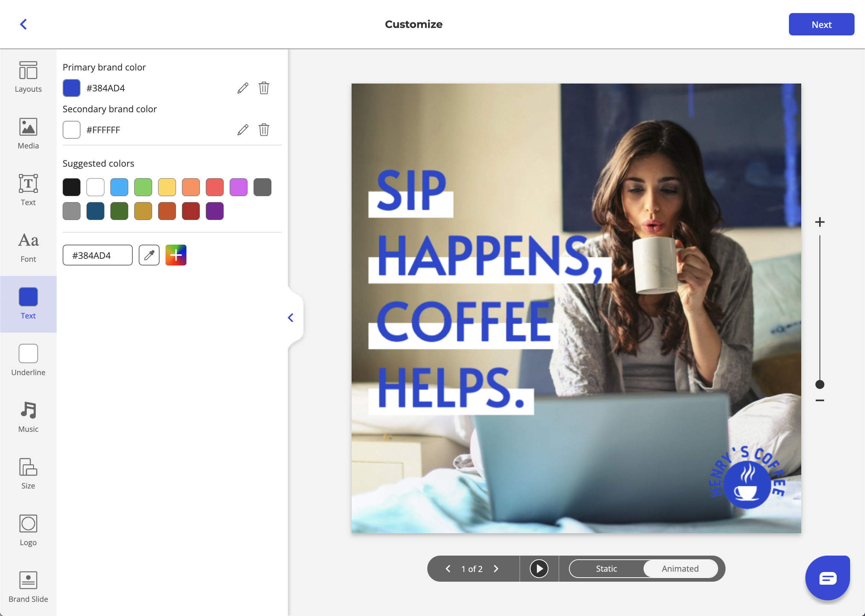The width and height of the screenshot is (865, 616).
Task: Go to the previous slide arrow
Action: [448, 569]
